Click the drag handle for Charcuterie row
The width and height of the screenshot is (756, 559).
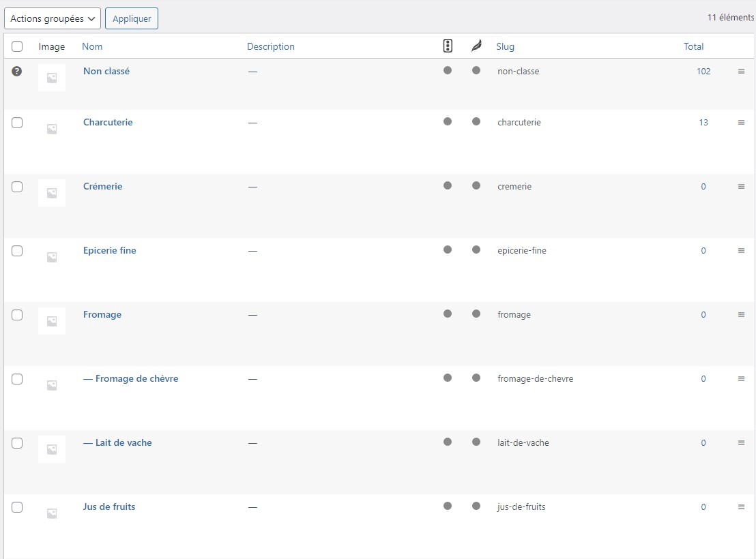[x=741, y=123]
